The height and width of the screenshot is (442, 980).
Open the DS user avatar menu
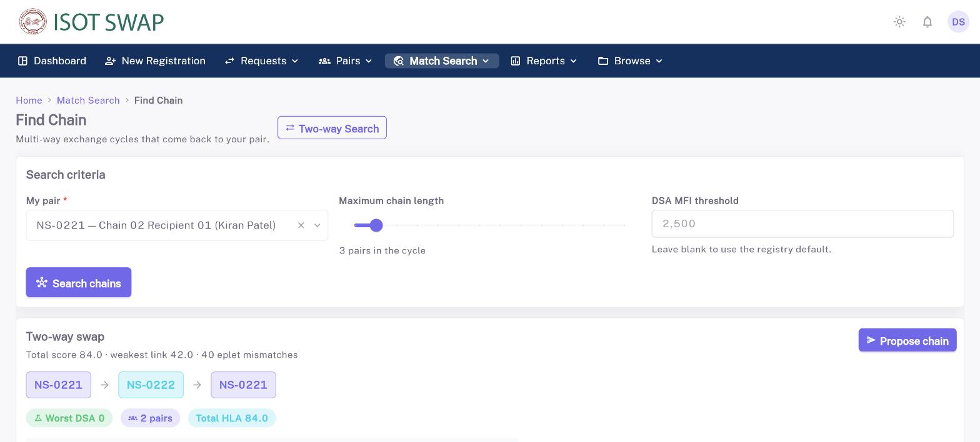pyautogui.click(x=958, y=22)
